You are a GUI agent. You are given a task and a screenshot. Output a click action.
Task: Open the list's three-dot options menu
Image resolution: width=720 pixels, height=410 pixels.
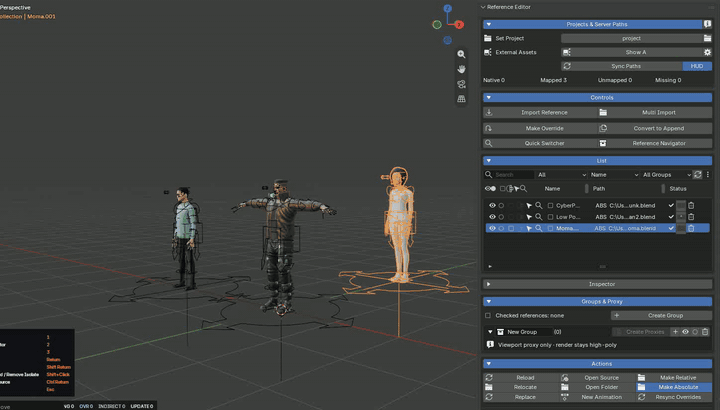tap(708, 174)
